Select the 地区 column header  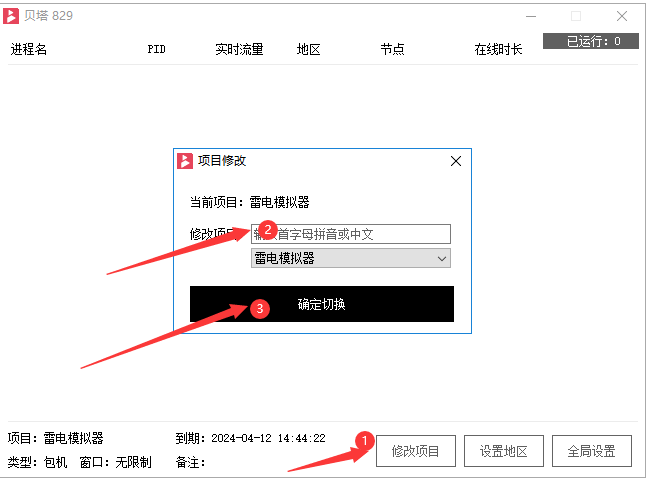point(308,49)
